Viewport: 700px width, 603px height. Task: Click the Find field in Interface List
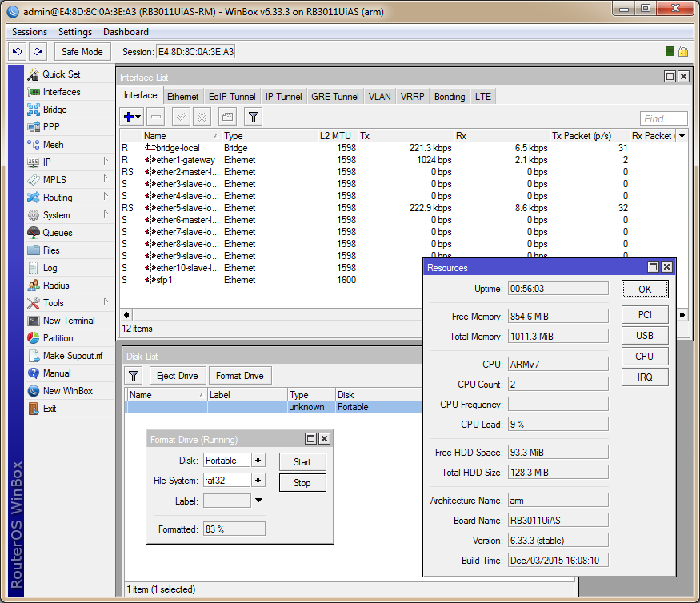[x=663, y=119]
